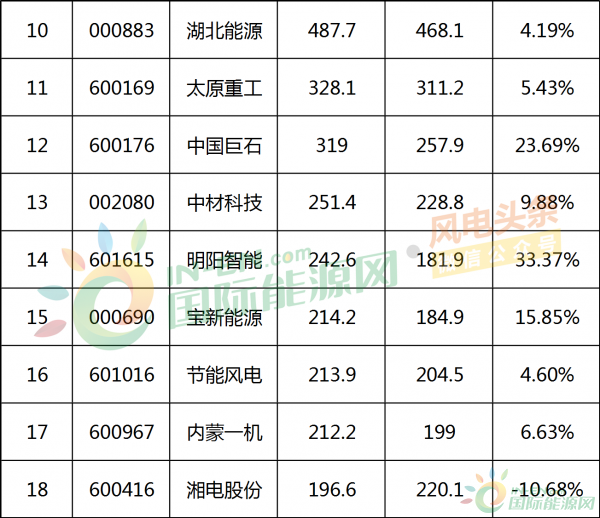Click company name 太原重工
The image size is (600, 518).
224,88
